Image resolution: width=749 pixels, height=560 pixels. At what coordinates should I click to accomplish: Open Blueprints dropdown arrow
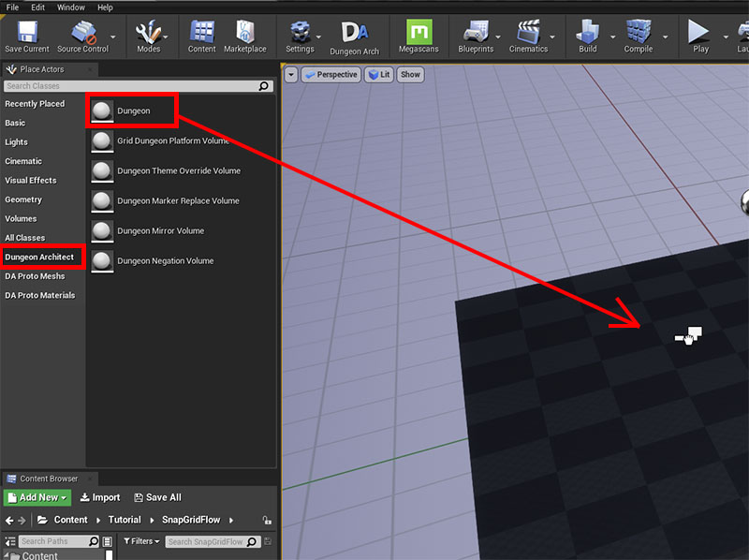(x=498, y=37)
